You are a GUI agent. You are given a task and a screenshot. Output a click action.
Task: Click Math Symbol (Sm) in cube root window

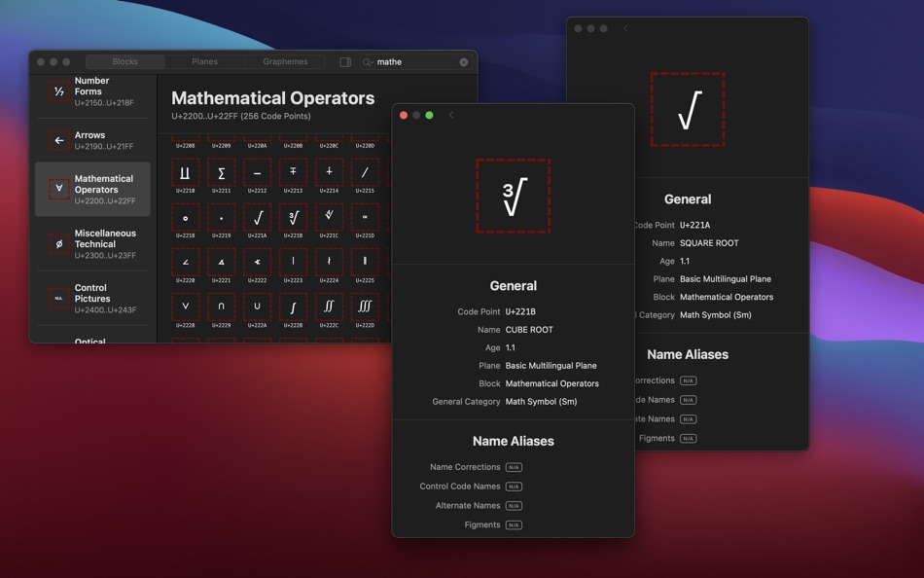tap(541, 402)
